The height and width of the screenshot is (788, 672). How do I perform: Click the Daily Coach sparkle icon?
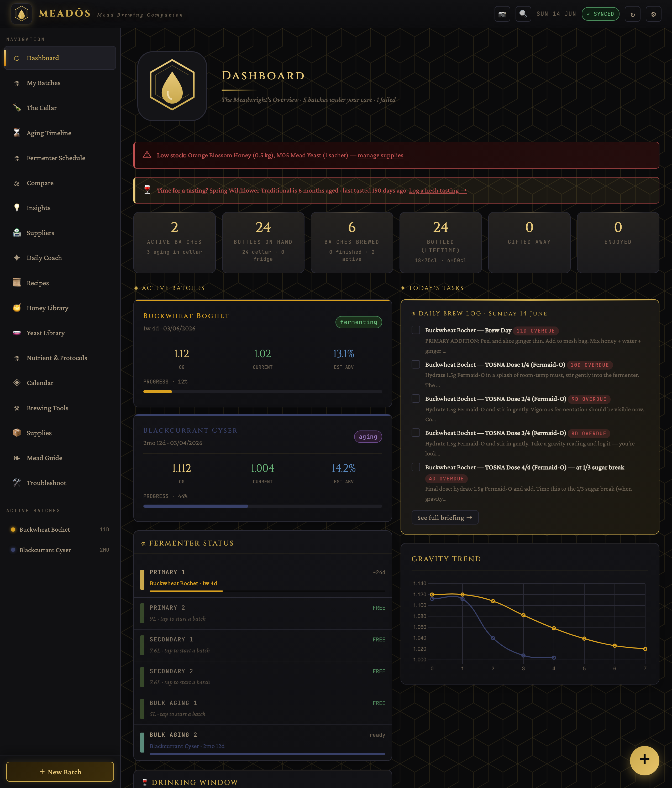tap(17, 257)
